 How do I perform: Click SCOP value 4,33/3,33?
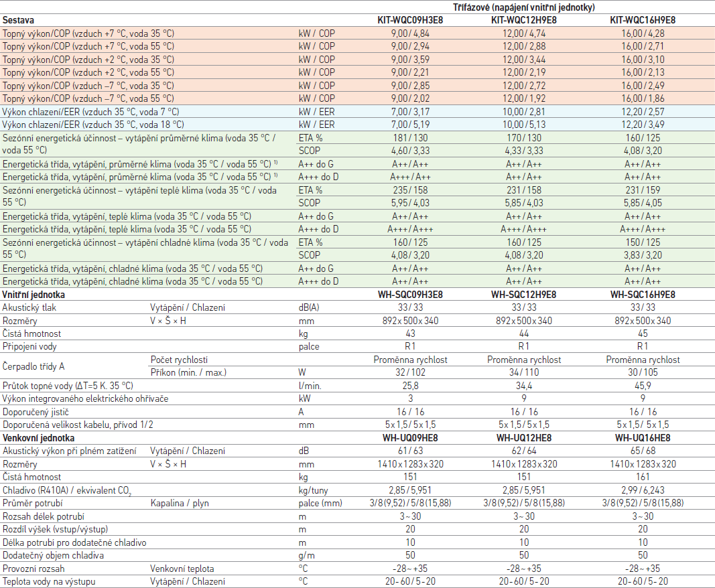pyautogui.click(x=523, y=151)
